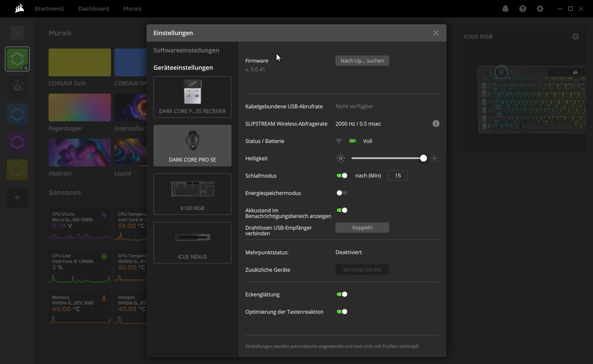Click the Corsair sails logo
Image resolution: width=593 pixels, height=364 pixels.
(19, 9)
